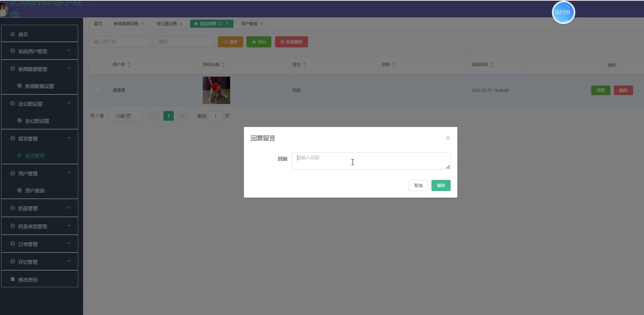The image size is (644, 315).
Task: Click the home icon beside 首页 in sidebar
Action: 13,34
